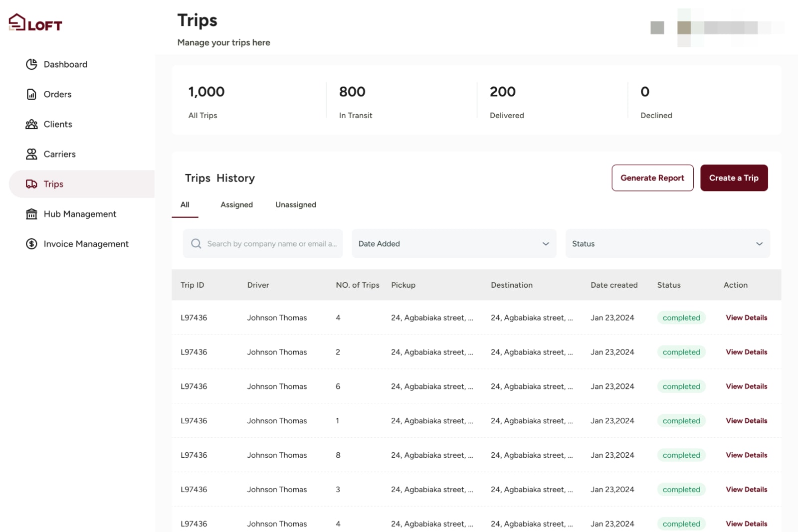Click the Orders document icon

click(31, 94)
